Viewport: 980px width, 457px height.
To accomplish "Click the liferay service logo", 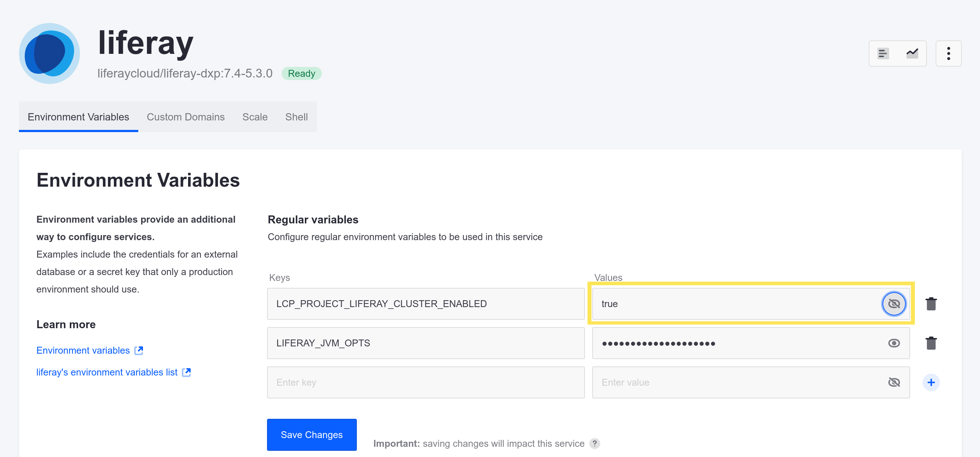I will [x=49, y=53].
